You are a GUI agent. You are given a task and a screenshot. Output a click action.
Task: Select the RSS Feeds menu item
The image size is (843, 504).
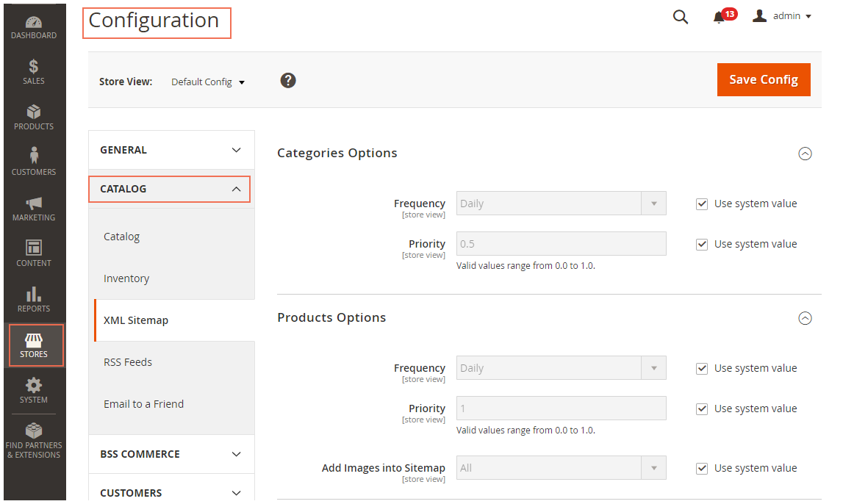click(x=128, y=362)
